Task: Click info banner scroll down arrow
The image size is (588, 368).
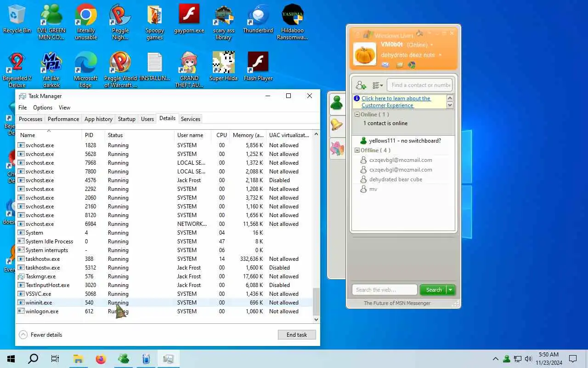Action: pyautogui.click(x=450, y=105)
